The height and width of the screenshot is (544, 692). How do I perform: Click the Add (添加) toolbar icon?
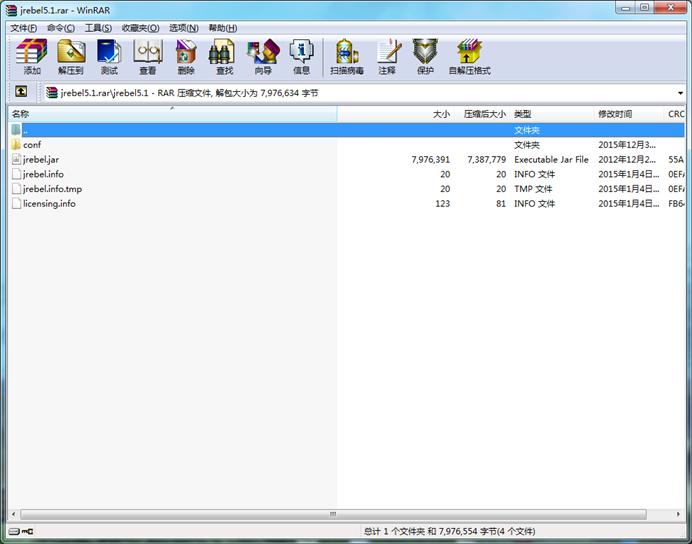[x=32, y=57]
